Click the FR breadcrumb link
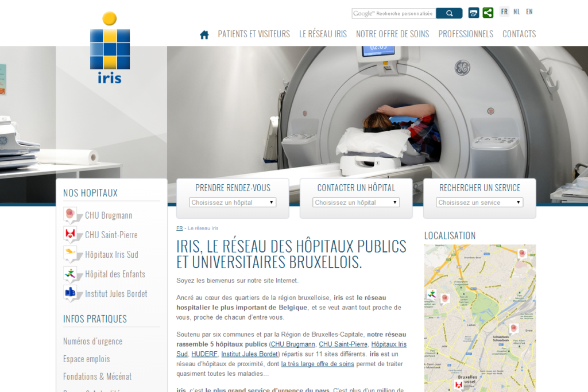This screenshot has width=588, height=392. click(180, 228)
